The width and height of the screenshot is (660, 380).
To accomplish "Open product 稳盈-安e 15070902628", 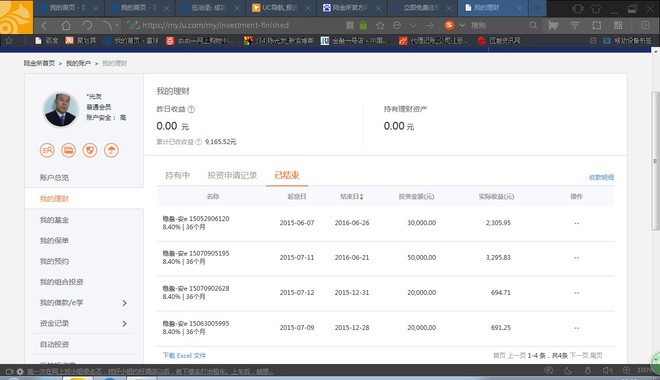I will [196, 288].
